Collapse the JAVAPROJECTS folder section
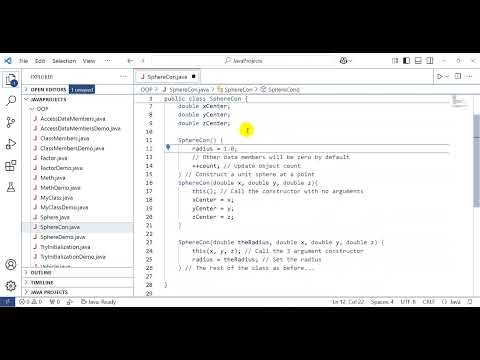 pyautogui.click(x=78, y=99)
